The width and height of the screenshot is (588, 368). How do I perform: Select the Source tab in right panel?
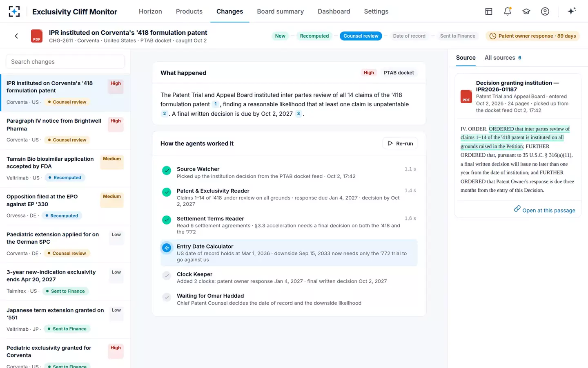click(x=466, y=58)
